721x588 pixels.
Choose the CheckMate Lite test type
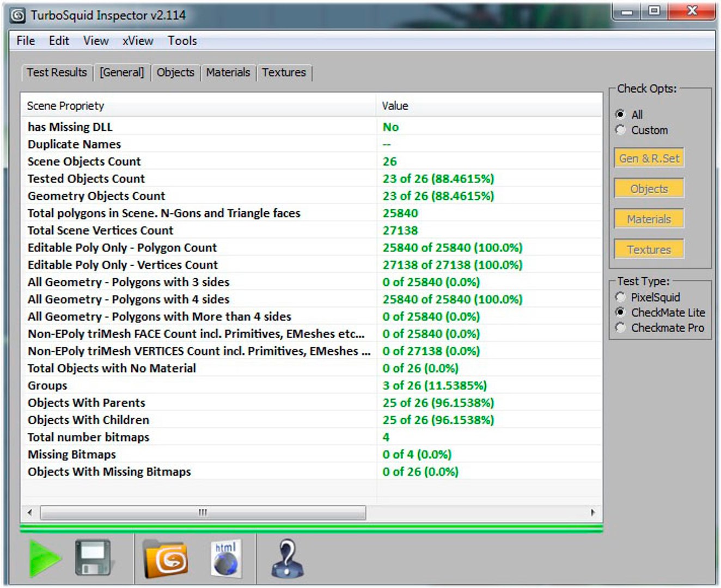[660, 313]
